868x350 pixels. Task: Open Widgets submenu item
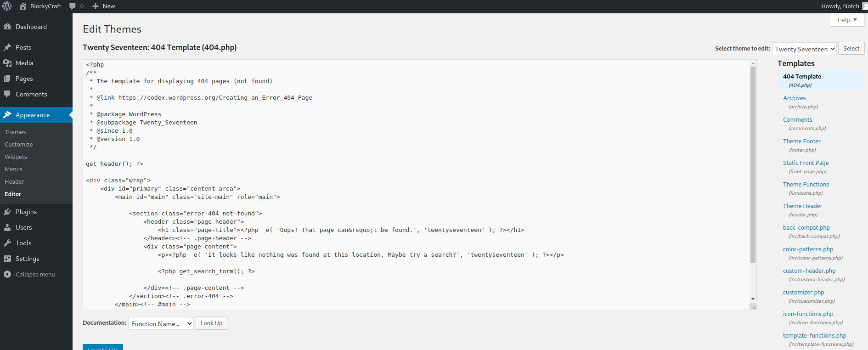[16, 157]
